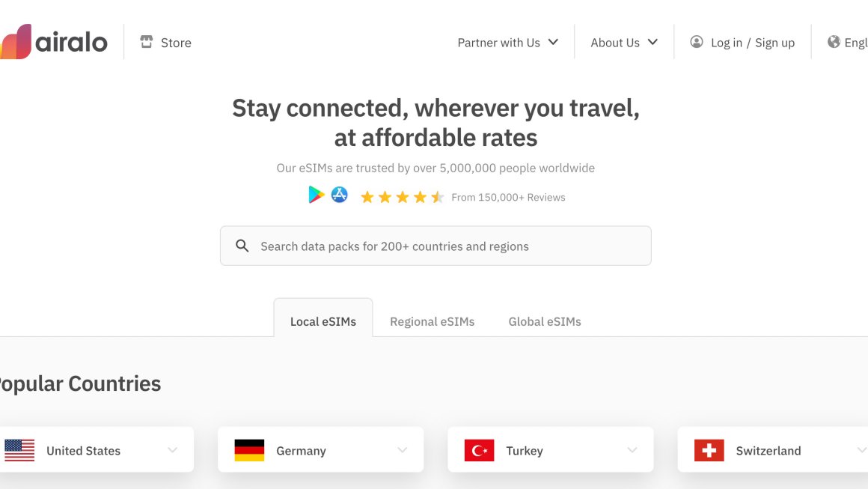
Task: Click the Airalo logo
Action: click(54, 42)
